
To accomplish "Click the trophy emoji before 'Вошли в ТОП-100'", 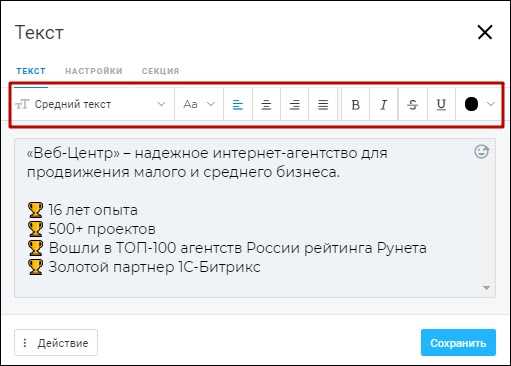I will [x=35, y=248].
